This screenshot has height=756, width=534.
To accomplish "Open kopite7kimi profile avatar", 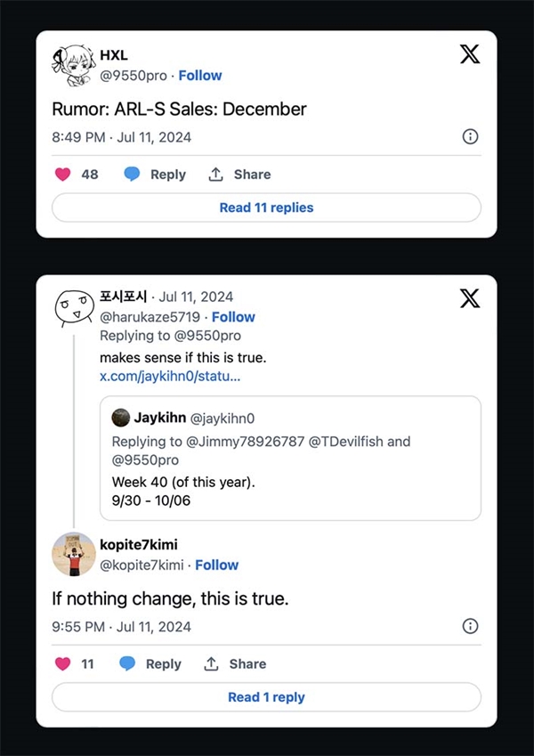I will pyautogui.click(x=75, y=555).
